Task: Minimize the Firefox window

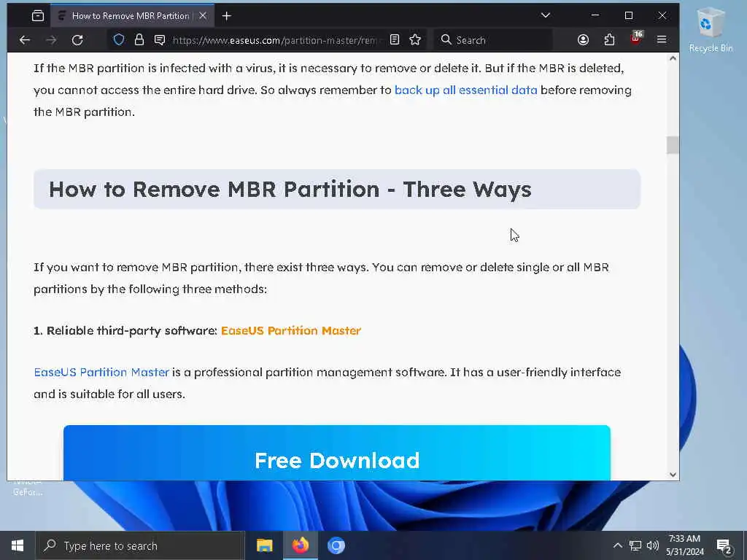Action: [595, 15]
